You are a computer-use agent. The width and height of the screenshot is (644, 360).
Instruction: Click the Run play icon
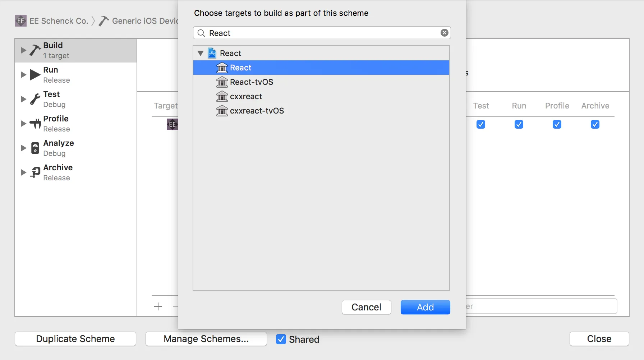[35, 75]
